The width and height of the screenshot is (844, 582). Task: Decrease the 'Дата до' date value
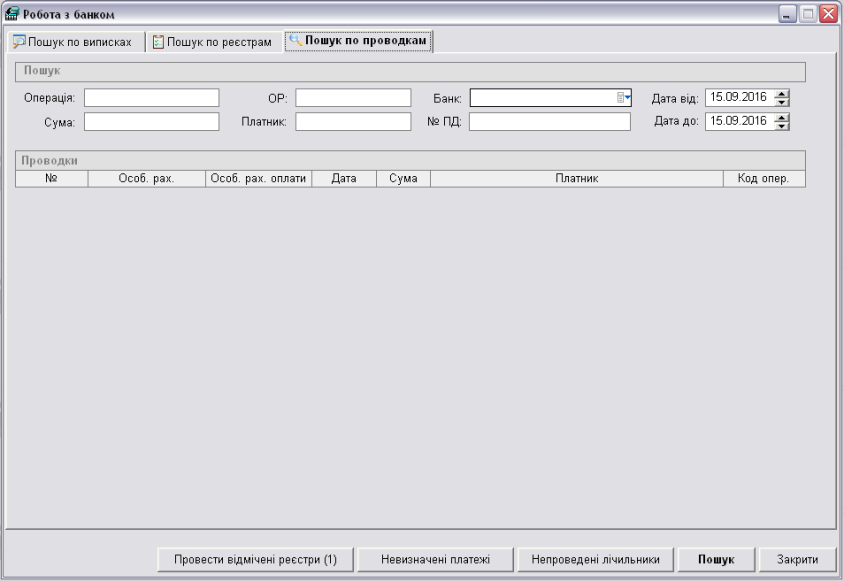coord(782,125)
